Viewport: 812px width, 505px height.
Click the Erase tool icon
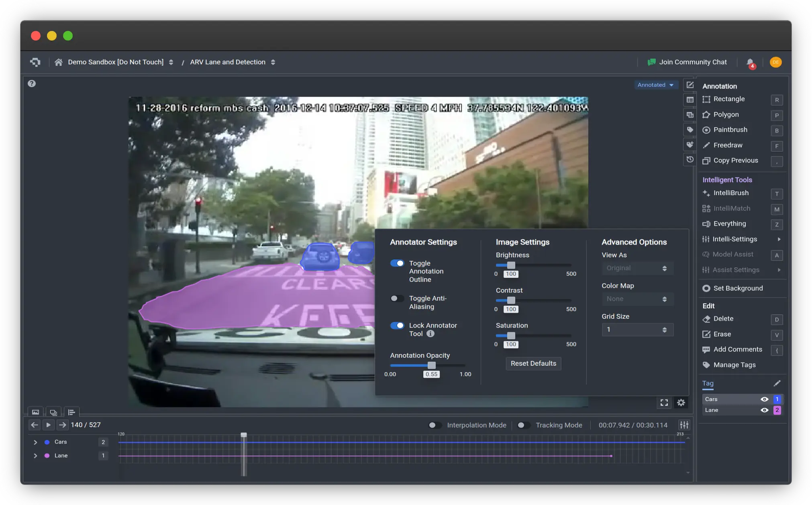point(706,334)
